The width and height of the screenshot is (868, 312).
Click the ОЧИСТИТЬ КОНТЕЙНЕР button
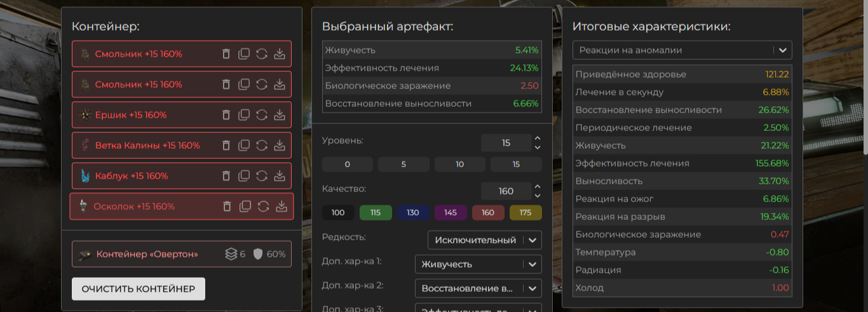coord(139,288)
